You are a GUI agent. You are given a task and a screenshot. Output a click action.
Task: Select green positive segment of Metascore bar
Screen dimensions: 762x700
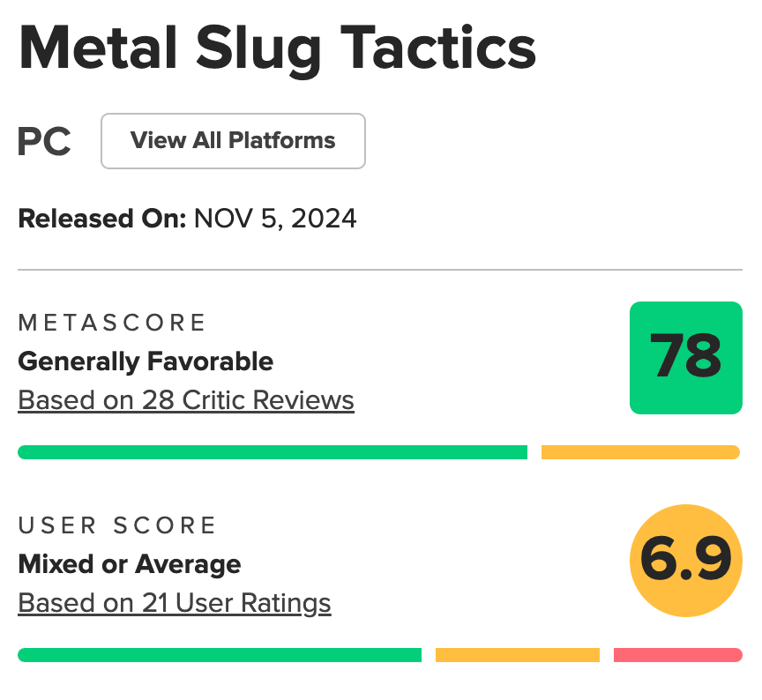[272, 452]
